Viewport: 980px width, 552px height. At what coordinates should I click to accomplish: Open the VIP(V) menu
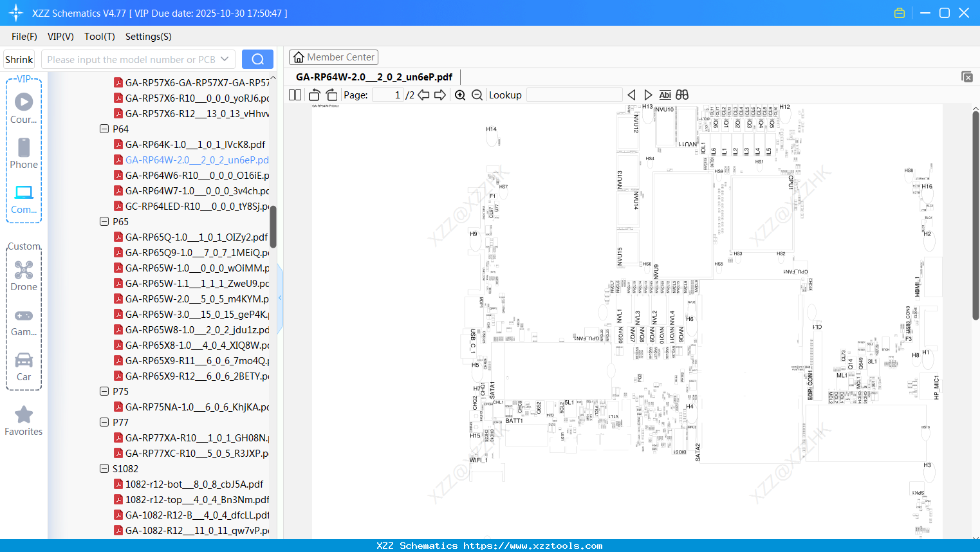[x=60, y=37]
